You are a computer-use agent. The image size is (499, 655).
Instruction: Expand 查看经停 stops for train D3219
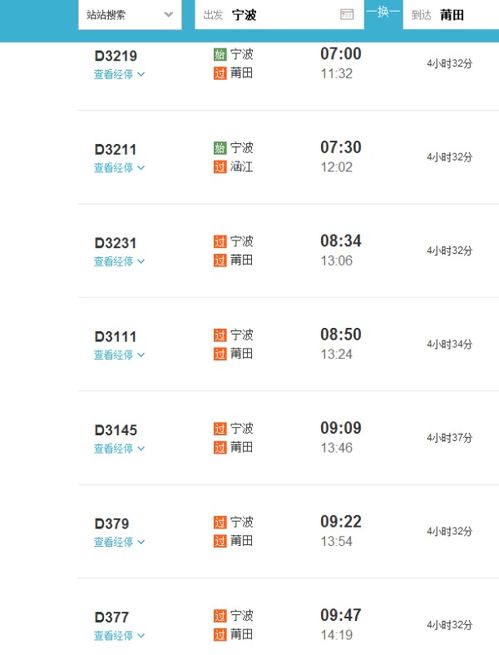tap(119, 74)
